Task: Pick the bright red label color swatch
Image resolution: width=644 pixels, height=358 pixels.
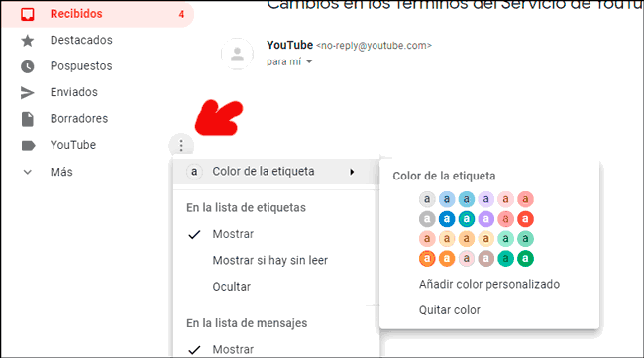Action: tap(525, 219)
